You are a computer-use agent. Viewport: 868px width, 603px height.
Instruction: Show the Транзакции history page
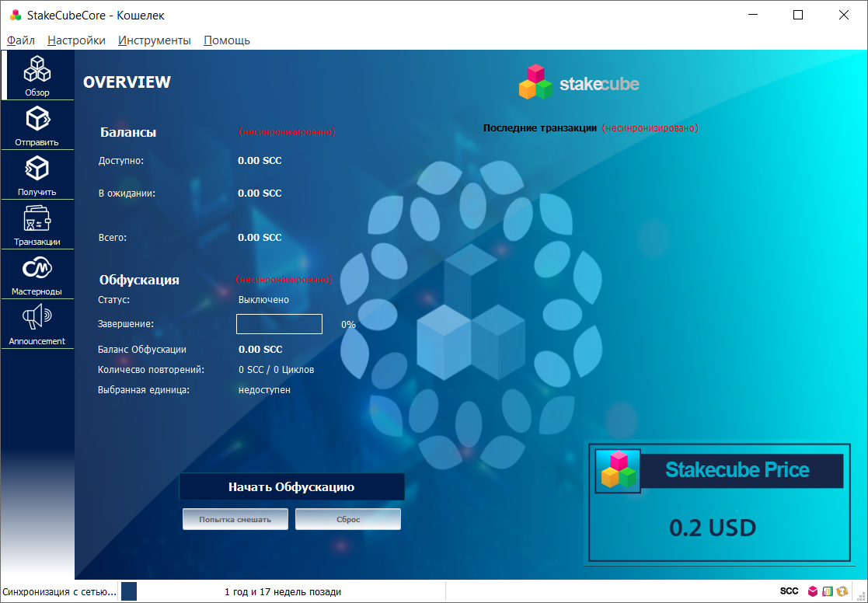point(37,225)
